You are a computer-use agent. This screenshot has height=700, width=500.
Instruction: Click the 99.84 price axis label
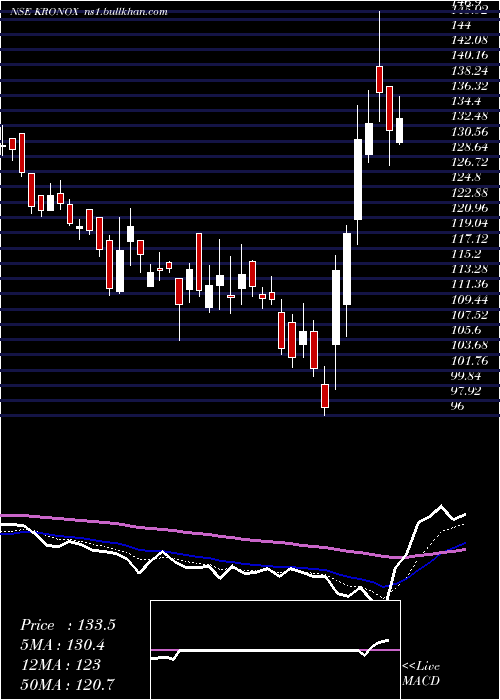click(468, 375)
